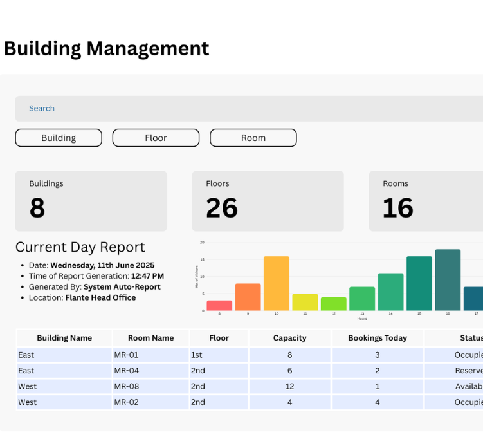483x448 pixels.
Task: Open the Buildings count card
Action: pos(91,201)
